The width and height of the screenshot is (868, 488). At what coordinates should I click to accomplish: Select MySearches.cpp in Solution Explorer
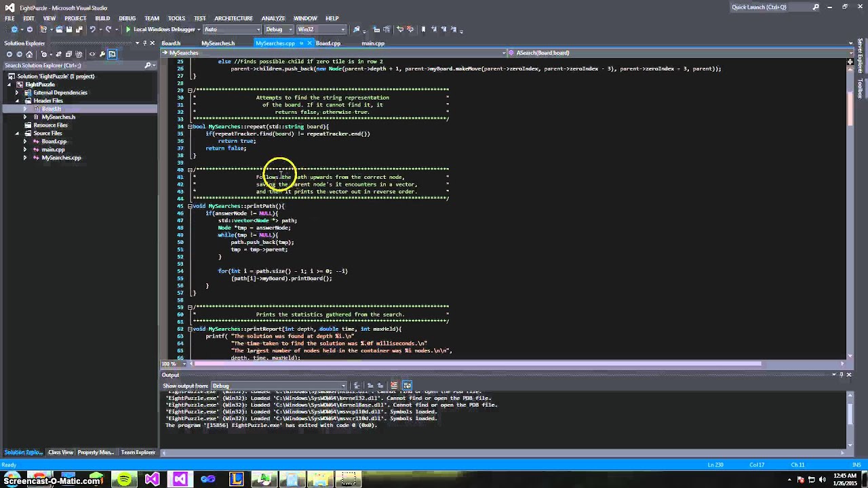pyautogui.click(x=61, y=158)
